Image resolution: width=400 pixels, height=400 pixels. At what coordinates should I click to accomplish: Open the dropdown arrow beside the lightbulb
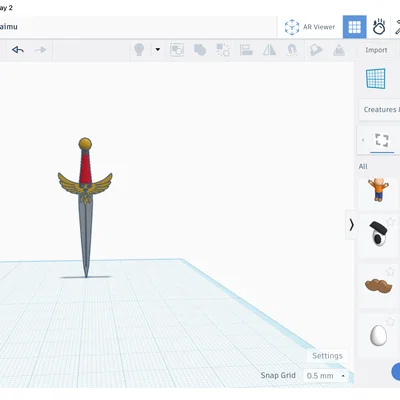[158, 50]
